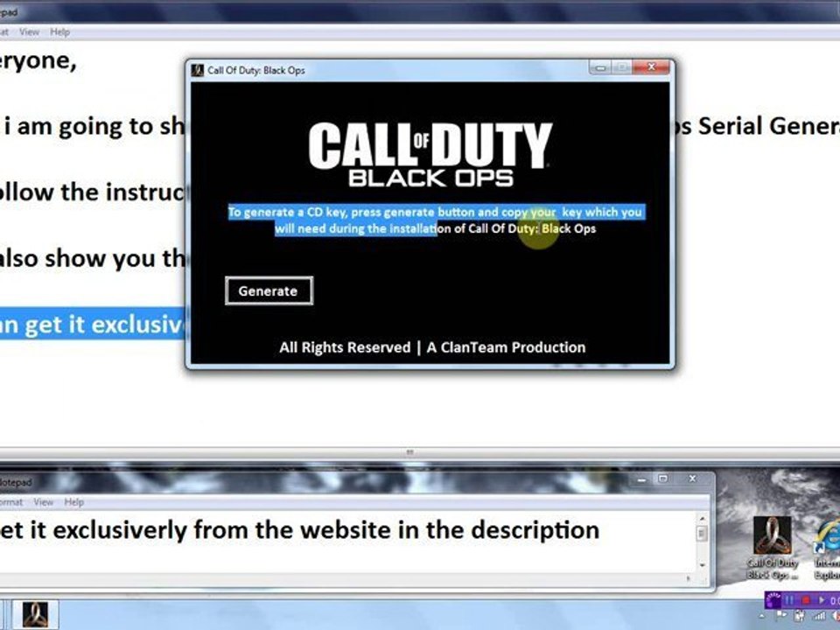This screenshot has width=840, height=630.
Task: Open Format menu in the bottom Notepad
Action: point(10,502)
